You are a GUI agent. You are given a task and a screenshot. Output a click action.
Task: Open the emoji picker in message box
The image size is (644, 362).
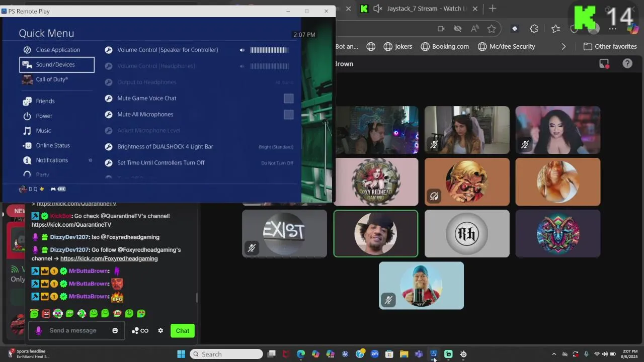click(x=115, y=330)
